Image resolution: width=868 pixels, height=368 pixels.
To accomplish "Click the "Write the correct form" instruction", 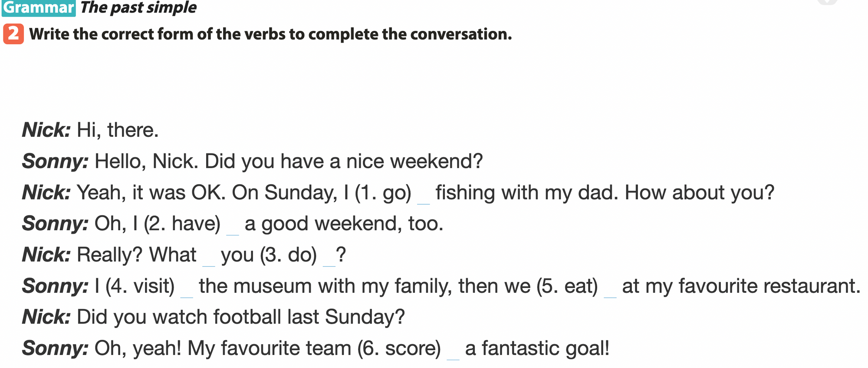I will (270, 34).
